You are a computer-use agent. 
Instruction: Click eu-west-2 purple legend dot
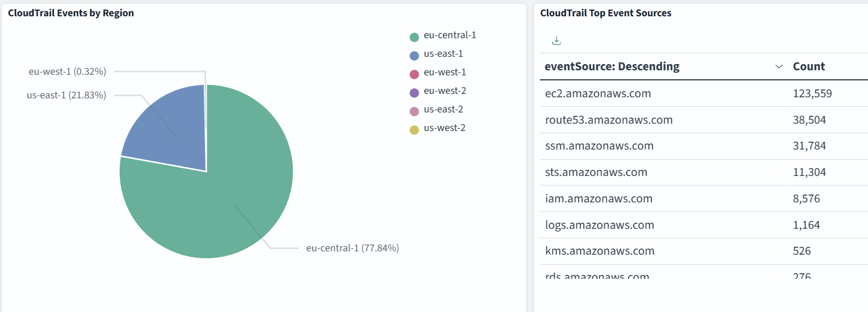pos(415,93)
